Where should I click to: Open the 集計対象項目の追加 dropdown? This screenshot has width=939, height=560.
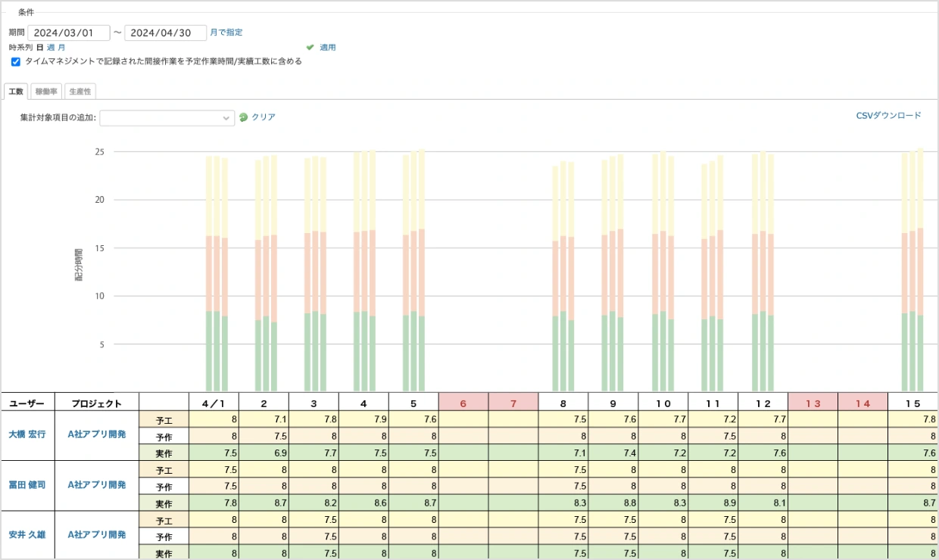167,118
